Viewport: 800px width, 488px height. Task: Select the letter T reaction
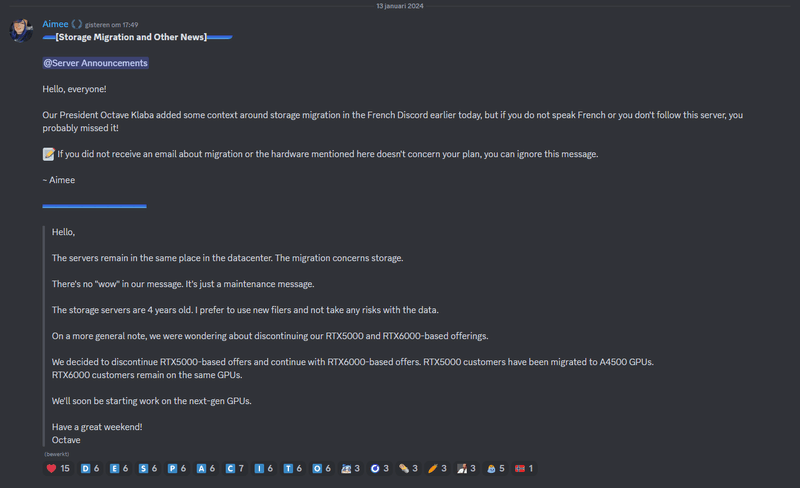(x=293, y=469)
